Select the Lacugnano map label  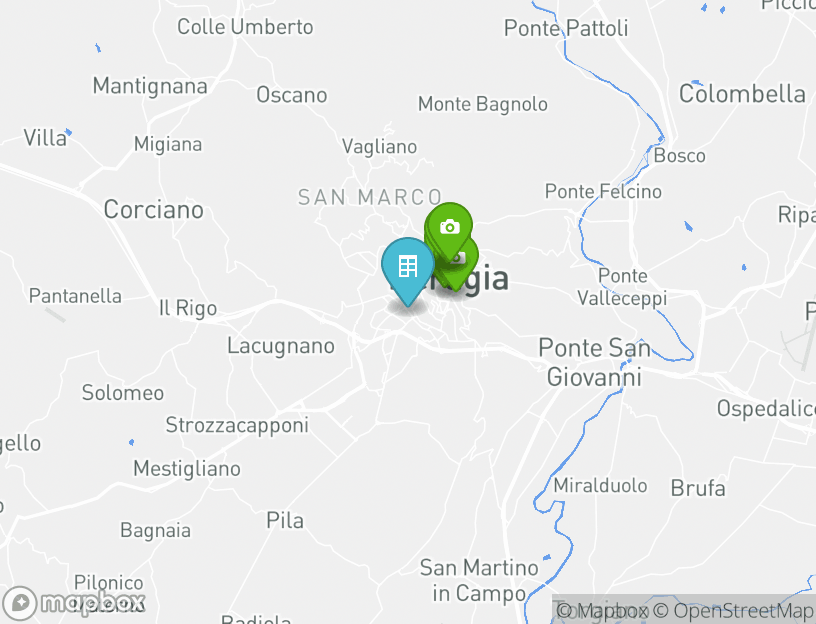point(281,347)
